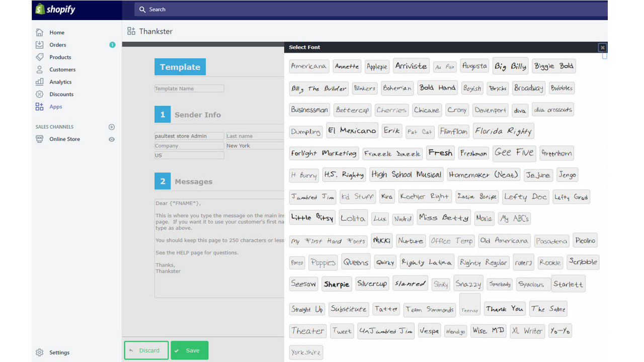Open the Apps grid icon
644x362 pixels.
coord(40,107)
